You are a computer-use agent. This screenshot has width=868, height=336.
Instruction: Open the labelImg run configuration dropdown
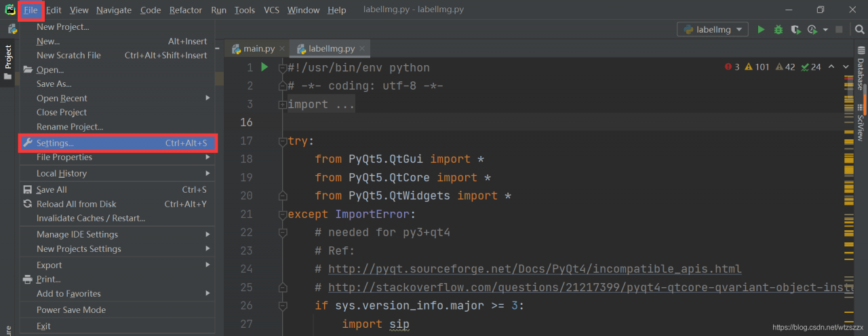click(713, 29)
